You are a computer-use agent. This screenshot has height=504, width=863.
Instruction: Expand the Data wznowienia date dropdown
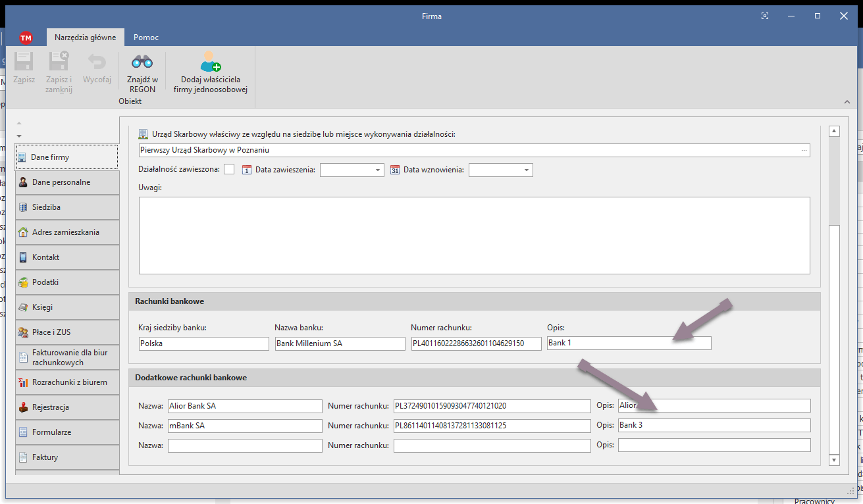pos(527,170)
